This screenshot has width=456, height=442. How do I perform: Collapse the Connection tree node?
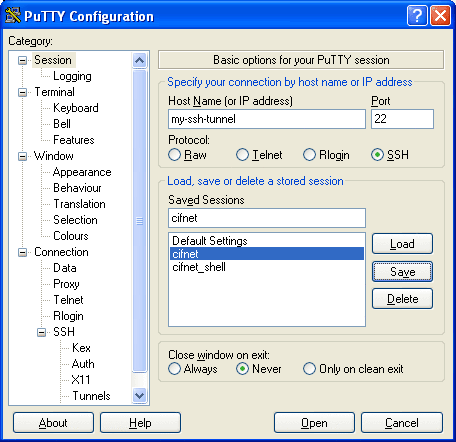22,252
